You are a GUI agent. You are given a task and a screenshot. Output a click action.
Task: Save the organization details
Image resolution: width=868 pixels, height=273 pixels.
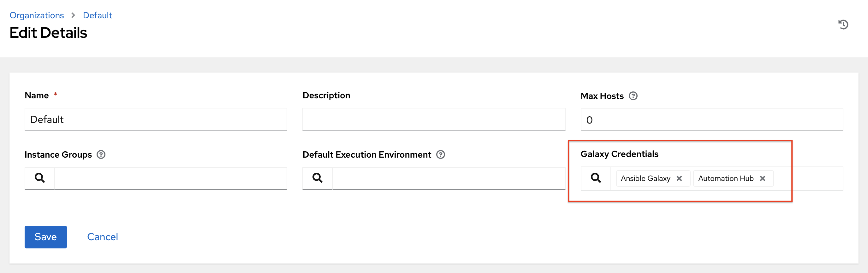45,237
